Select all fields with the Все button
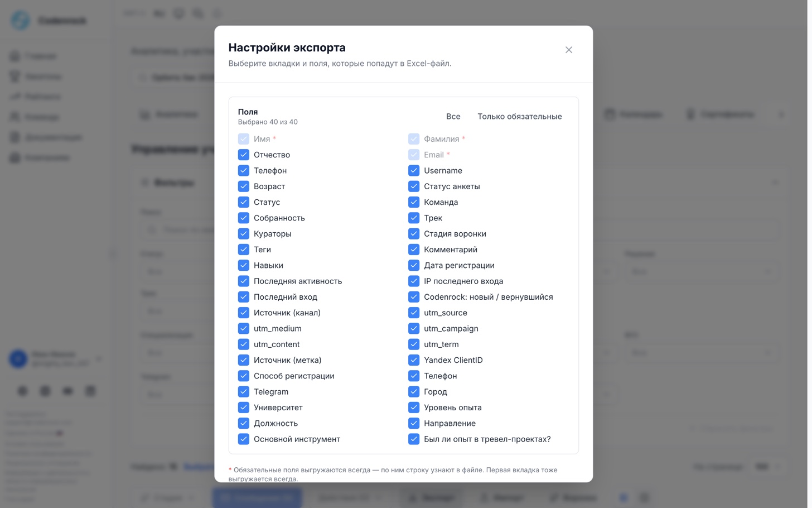The height and width of the screenshot is (508, 812). tap(453, 116)
